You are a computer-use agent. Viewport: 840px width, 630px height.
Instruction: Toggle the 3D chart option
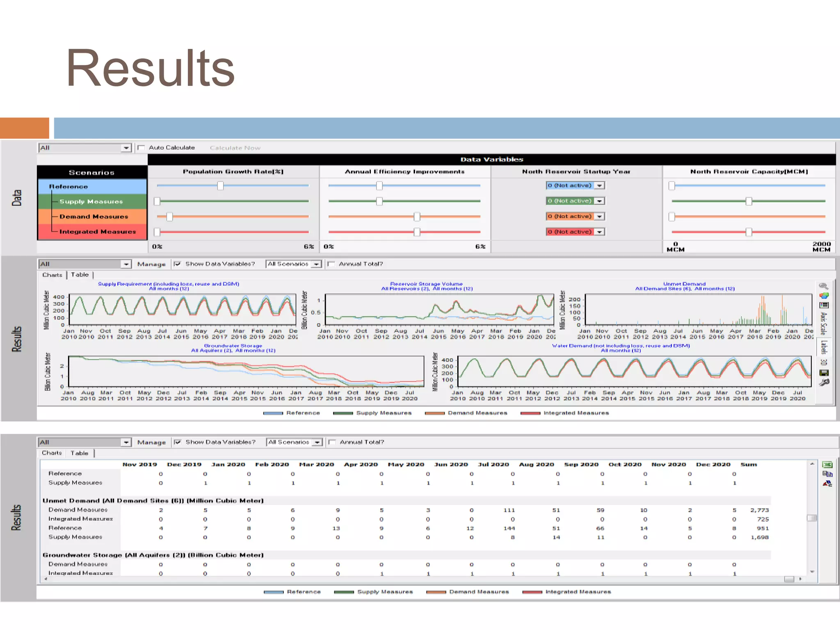point(824,362)
